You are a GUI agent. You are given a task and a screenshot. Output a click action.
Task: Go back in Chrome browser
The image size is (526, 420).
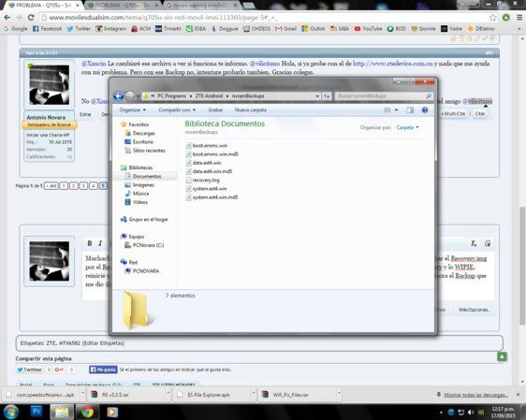point(7,18)
